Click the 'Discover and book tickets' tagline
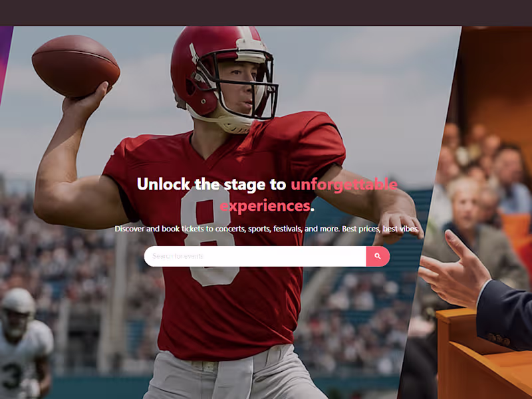The height and width of the screenshot is (399, 532). (267, 229)
